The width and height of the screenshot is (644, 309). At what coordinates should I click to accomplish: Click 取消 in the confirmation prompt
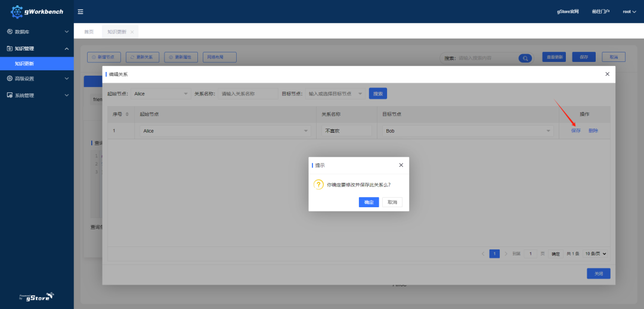coord(392,202)
